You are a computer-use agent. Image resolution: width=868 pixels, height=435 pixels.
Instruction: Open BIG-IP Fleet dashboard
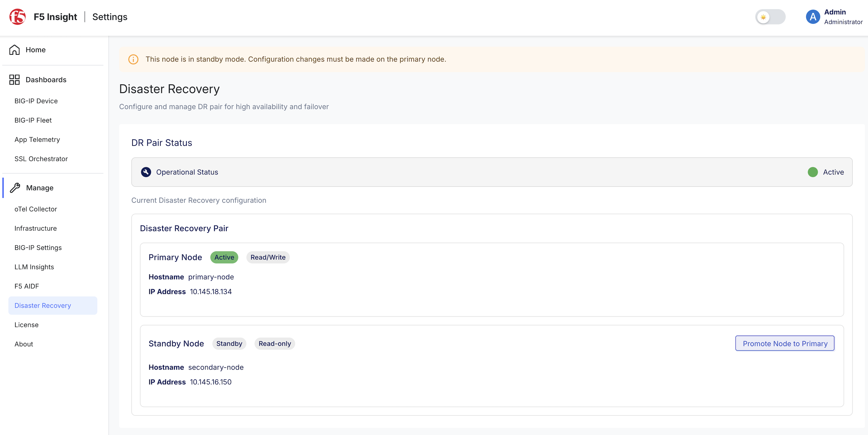coord(33,120)
